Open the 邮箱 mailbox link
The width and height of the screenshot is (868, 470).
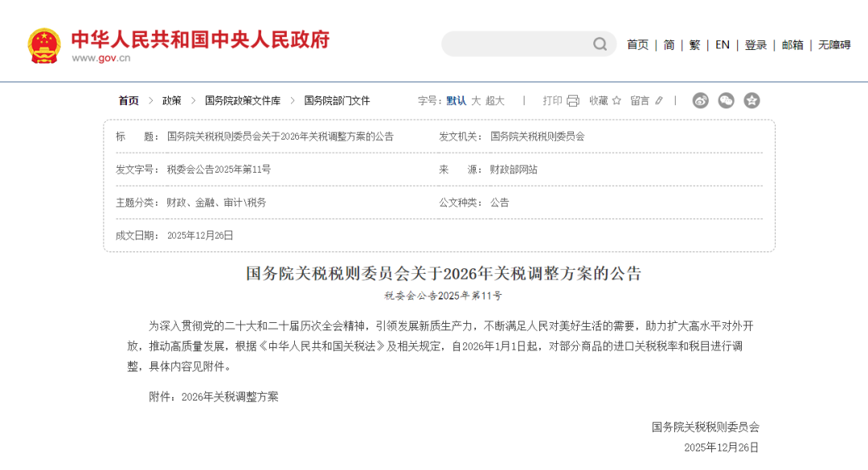point(792,45)
